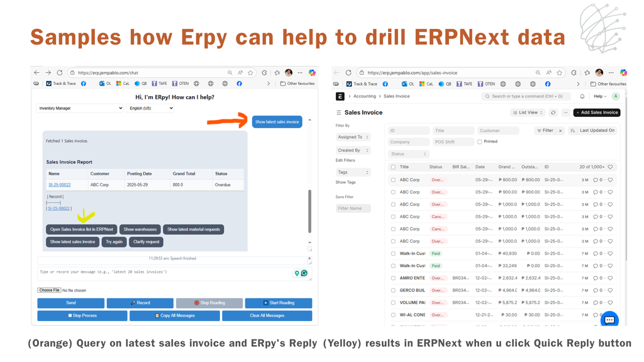The width and height of the screenshot is (644, 362).
Task: Check the ABC Corp ₱800.00 invoice row
Action: [394, 180]
